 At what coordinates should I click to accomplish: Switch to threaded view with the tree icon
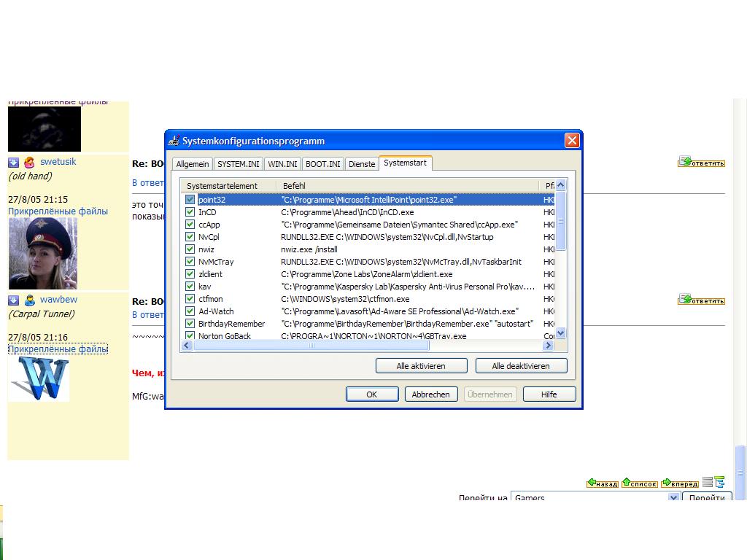coord(719,483)
